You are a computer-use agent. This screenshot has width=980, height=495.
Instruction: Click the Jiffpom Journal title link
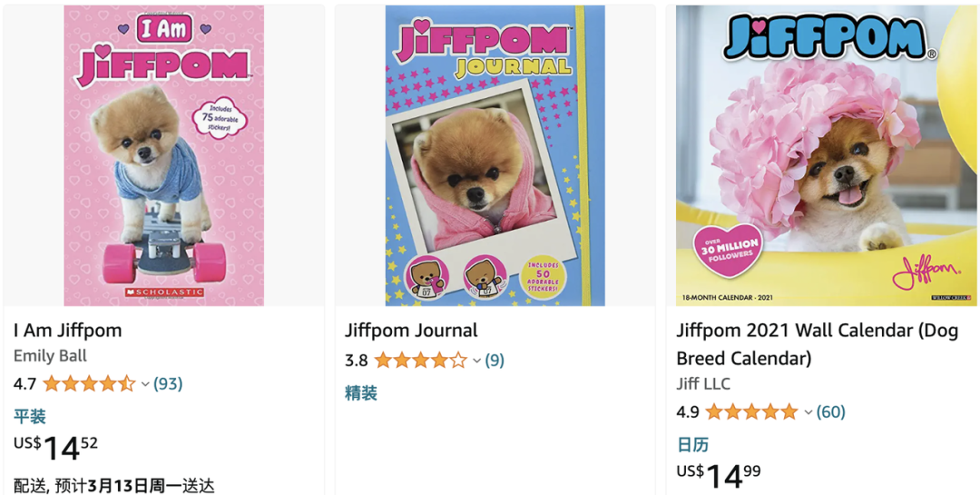411,331
